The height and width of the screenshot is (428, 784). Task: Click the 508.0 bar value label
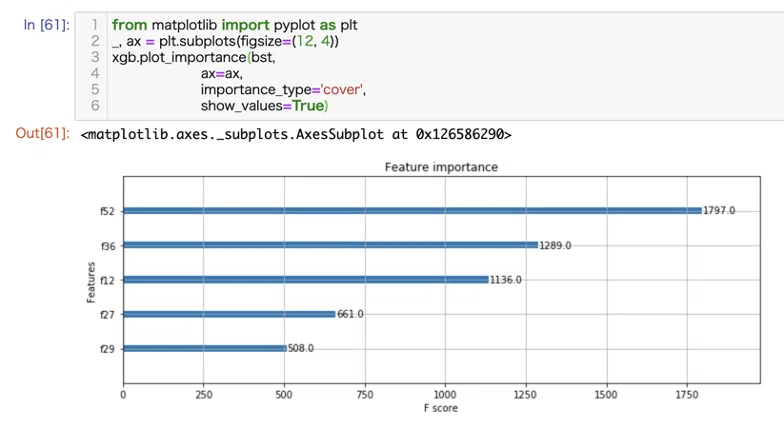click(300, 348)
